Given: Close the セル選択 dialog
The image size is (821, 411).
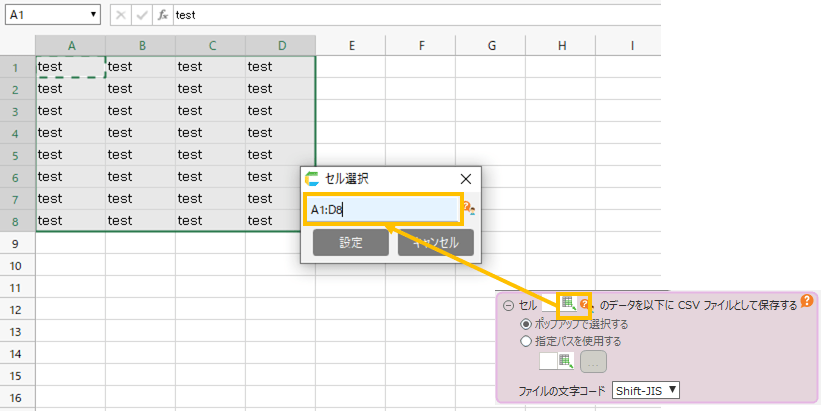Looking at the screenshot, I should [x=465, y=178].
